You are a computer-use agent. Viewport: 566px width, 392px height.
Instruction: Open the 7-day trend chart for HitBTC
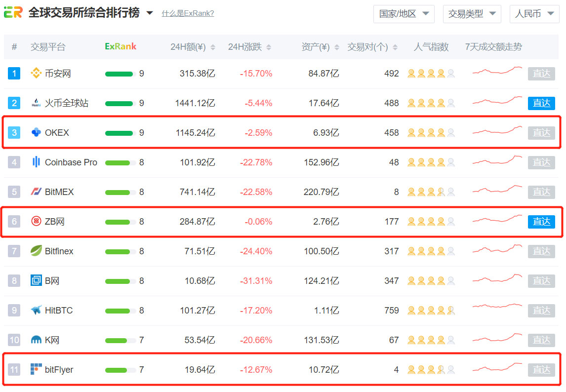(x=497, y=307)
